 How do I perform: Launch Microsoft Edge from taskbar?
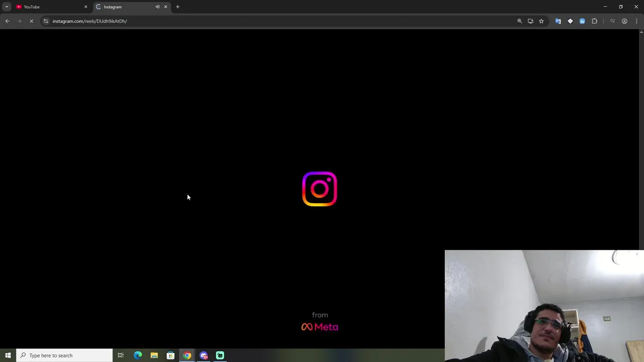point(138,355)
